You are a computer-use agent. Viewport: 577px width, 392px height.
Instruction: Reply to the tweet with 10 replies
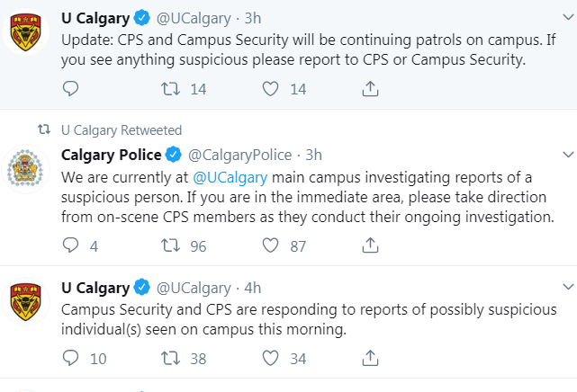(72, 358)
